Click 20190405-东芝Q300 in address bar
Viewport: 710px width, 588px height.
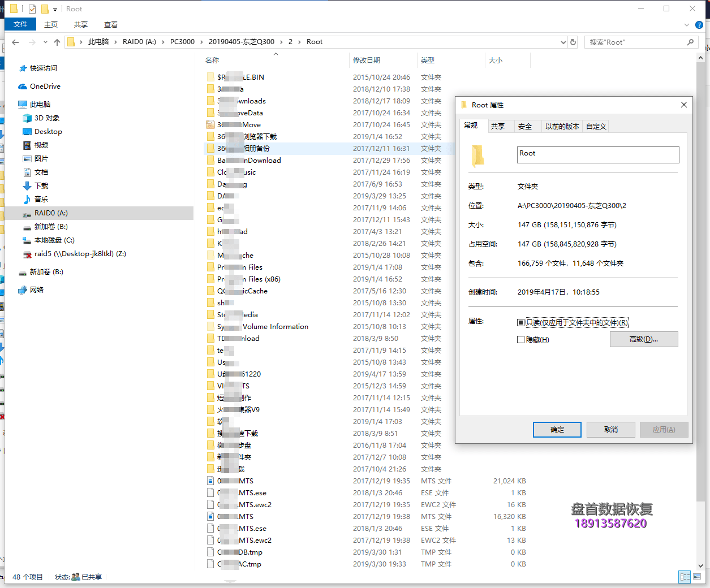click(x=242, y=42)
